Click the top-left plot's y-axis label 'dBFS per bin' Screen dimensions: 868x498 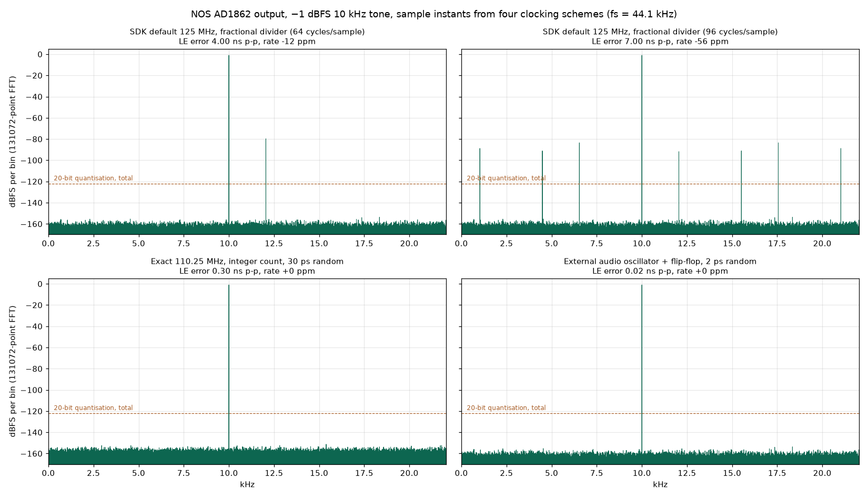pos(13,142)
